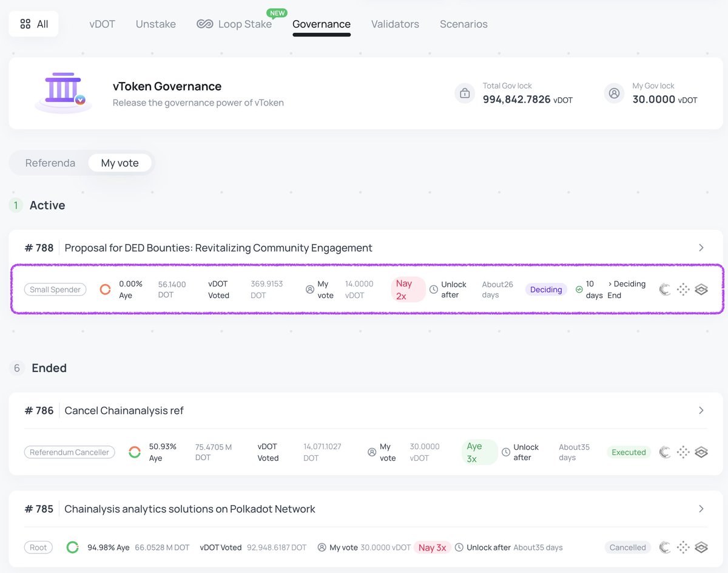This screenshot has width=728, height=573.
Task: Click the My vote person icon in #785 row
Action: click(x=322, y=548)
